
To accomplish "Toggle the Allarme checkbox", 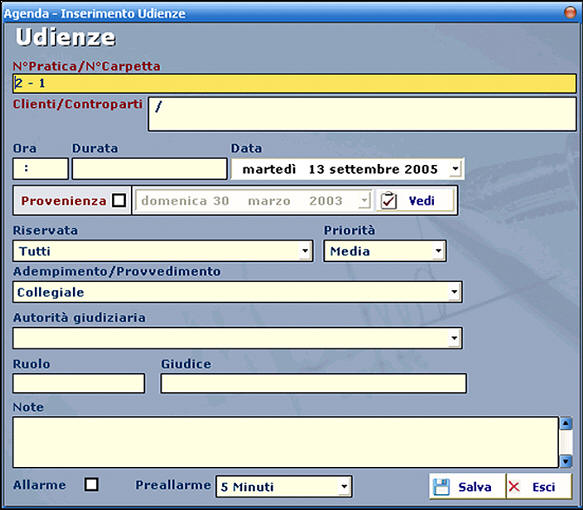I will point(91,484).
